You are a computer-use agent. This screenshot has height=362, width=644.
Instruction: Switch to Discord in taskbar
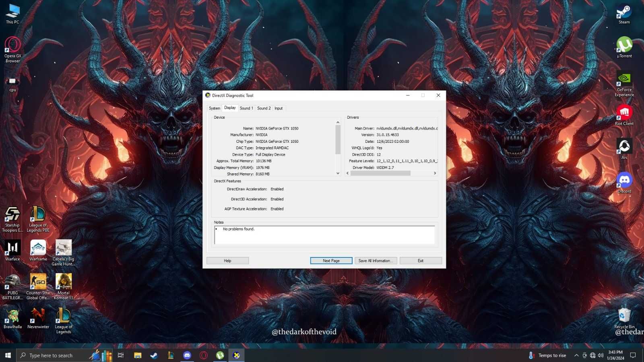pos(187,355)
